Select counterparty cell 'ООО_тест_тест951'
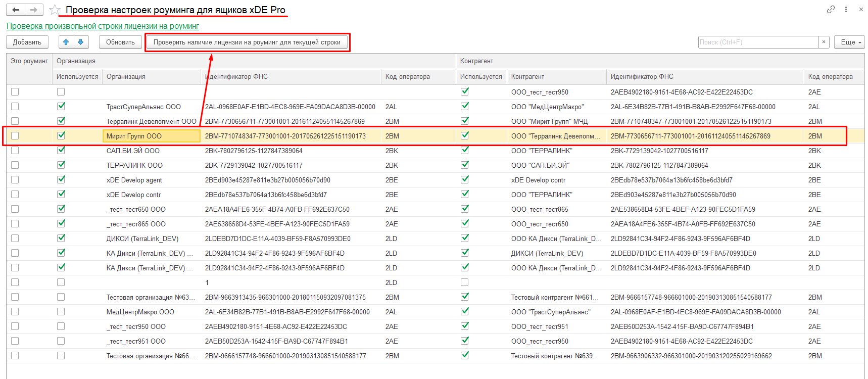The image size is (868, 379). point(556,326)
